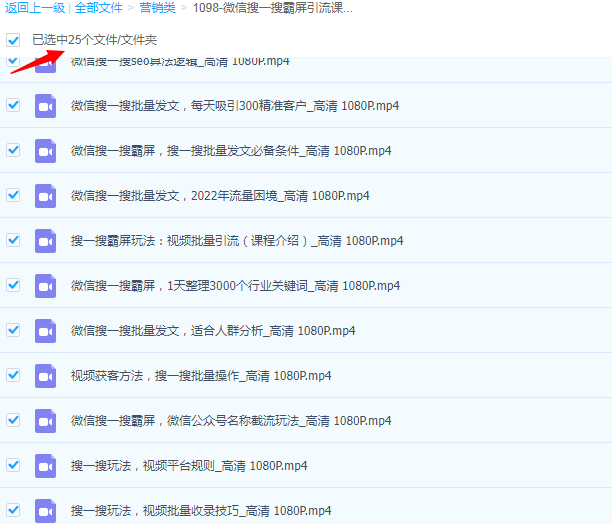Click video icon of 搜一搜批量发文必备条件 file
This screenshot has height=524, width=612.
pos(45,151)
